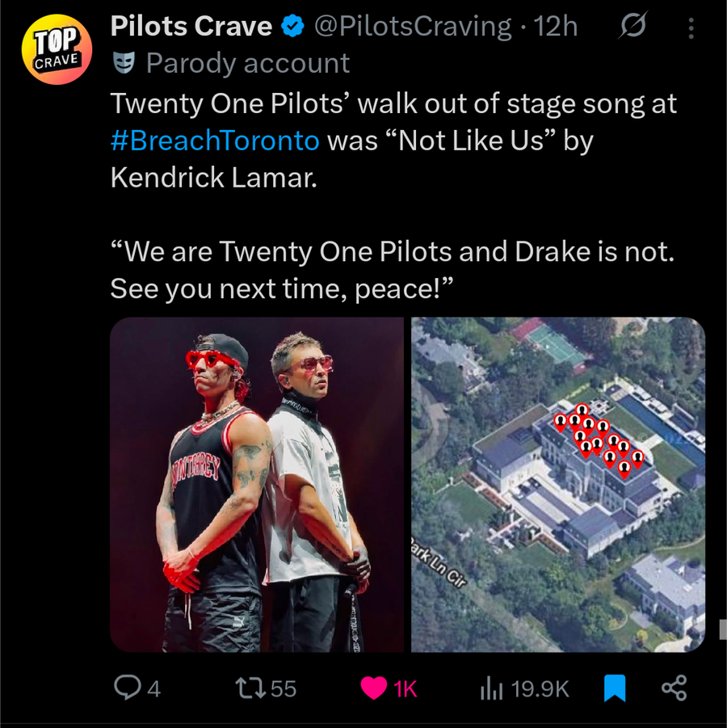
Task: Click the scrollbar thumb at right edge
Action: [x=723, y=629]
